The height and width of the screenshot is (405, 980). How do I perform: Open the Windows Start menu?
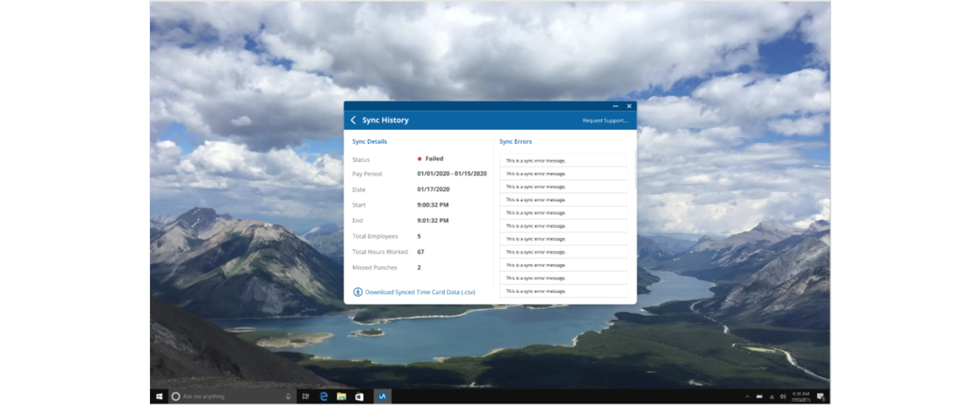tap(159, 396)
